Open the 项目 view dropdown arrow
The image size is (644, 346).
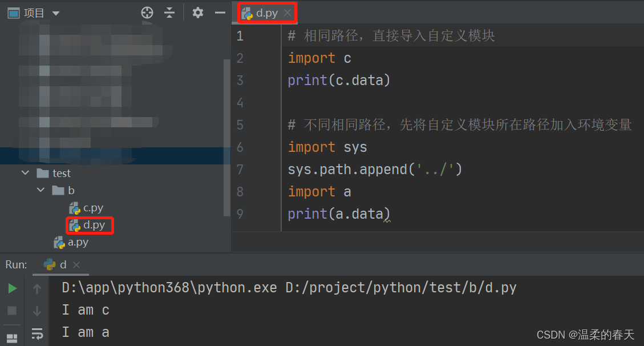[x=56, y=14]
